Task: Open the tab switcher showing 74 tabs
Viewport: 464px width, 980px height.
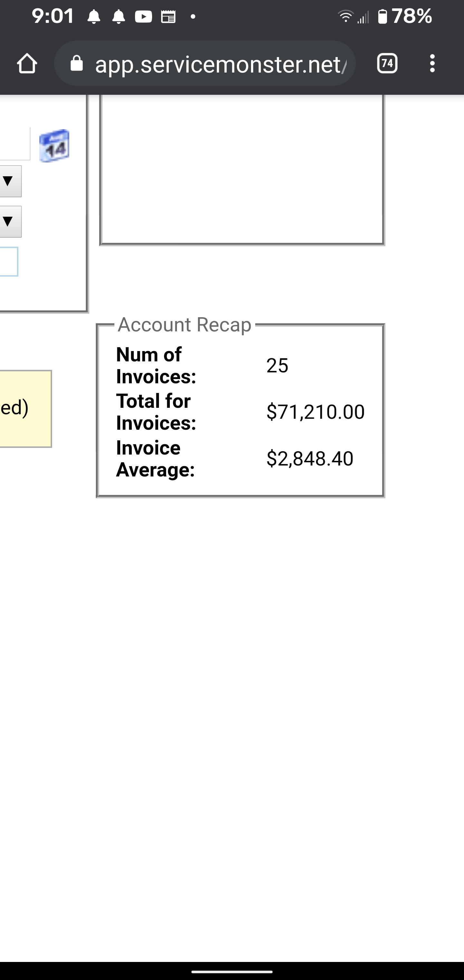Action: pos(387,64)
